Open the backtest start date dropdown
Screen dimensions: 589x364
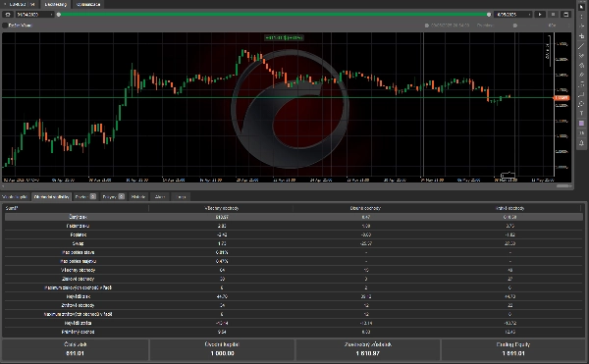point(35,15)
